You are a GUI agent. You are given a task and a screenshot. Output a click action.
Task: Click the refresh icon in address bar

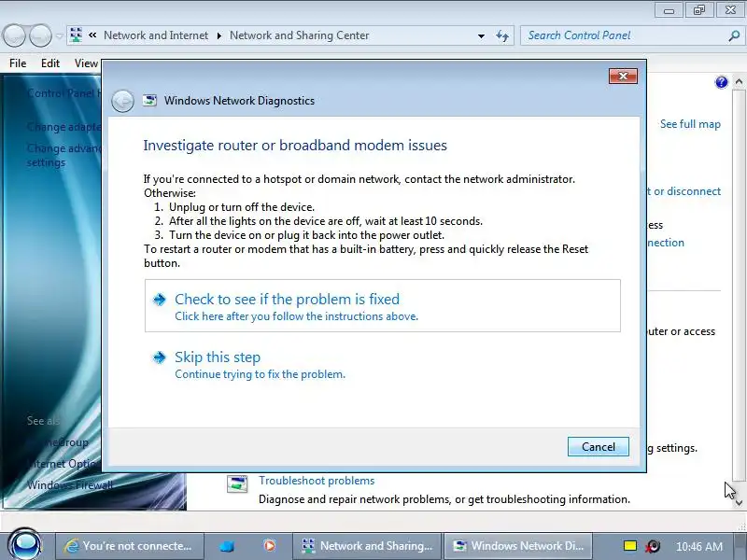pos(502,35)
